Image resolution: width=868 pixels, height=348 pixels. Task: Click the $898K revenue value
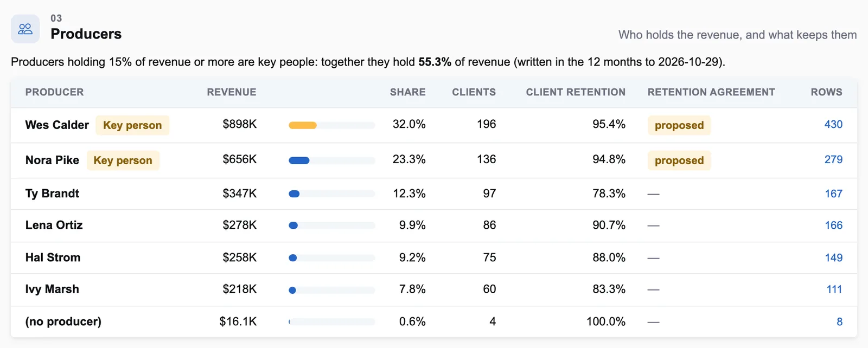240,124
